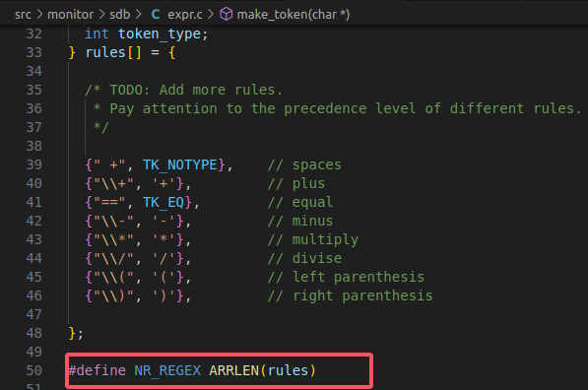Click the cube symbol icon before make_token
The height and width of the screenshot is (390, 588).
[x=226, y=15]
